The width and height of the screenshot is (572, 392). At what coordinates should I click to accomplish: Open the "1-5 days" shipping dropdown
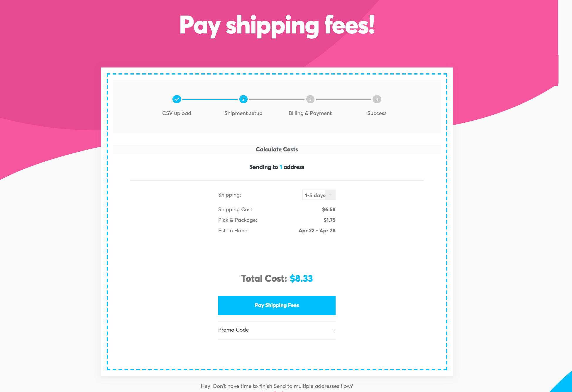click(315, 195)
